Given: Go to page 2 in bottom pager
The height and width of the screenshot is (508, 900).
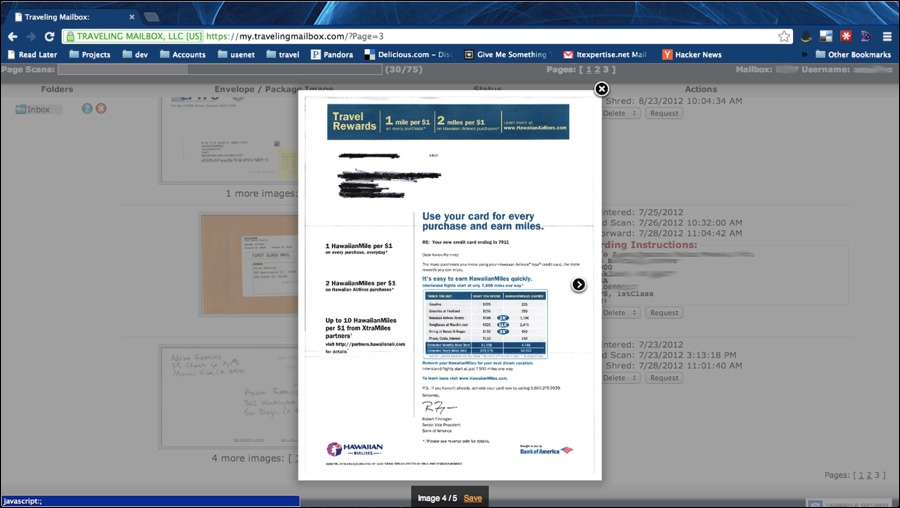Looking at the screenshot, I should pos(868,475).
